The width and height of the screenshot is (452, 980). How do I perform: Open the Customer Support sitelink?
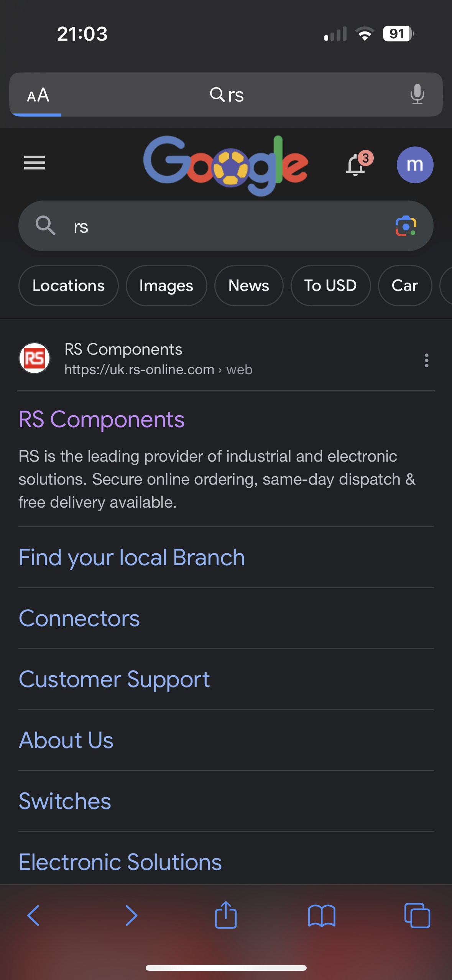coord(114,679)
